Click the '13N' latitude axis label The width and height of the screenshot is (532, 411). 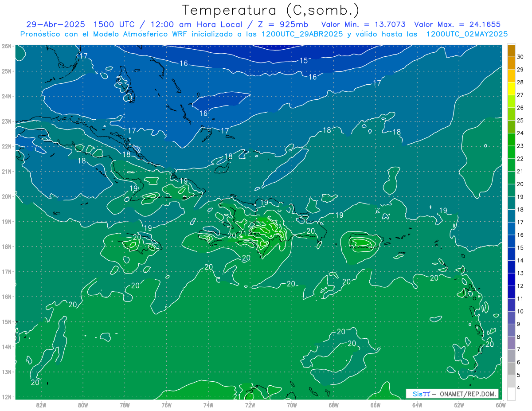[x=7, y=372]
